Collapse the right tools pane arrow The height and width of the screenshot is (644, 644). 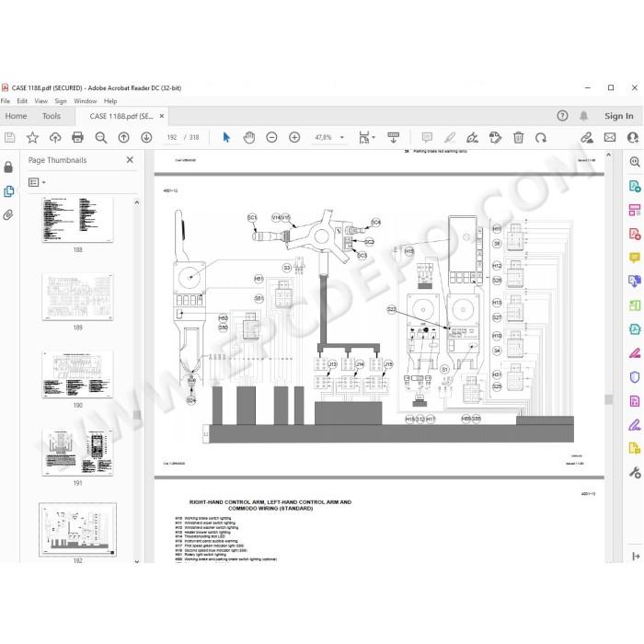tap(636, 556)
